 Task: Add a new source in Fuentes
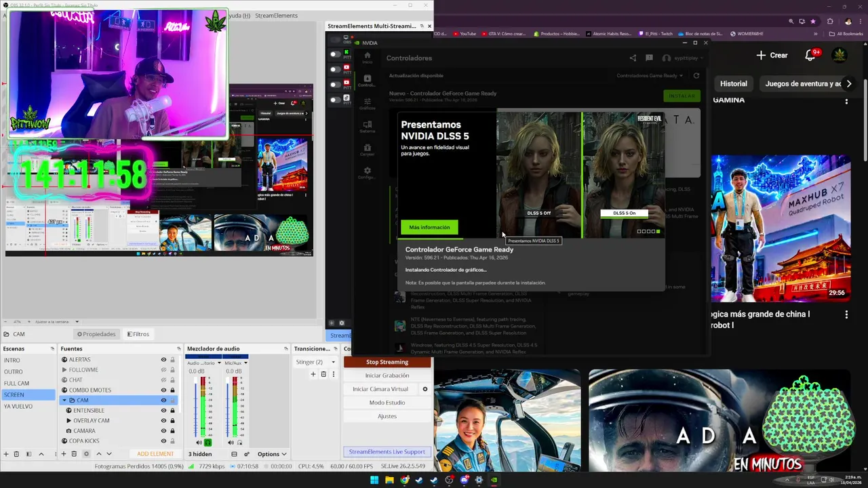coord(64,454)
